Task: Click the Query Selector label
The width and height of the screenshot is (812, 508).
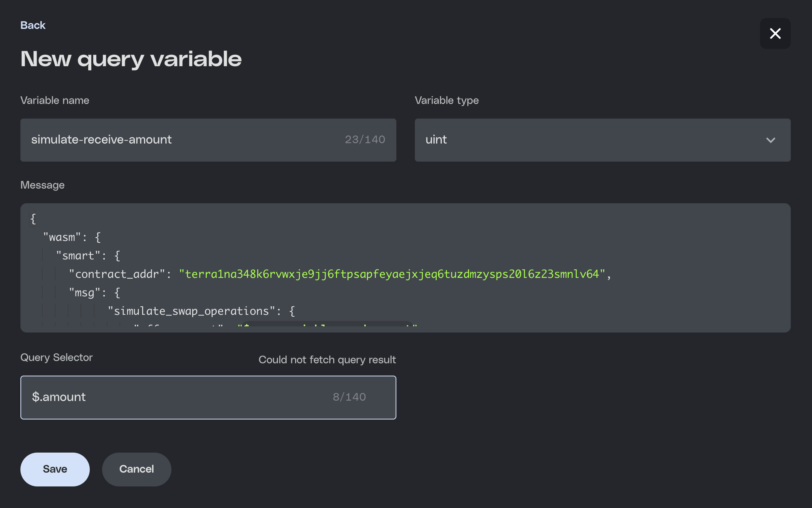Action: coord(57,358)
